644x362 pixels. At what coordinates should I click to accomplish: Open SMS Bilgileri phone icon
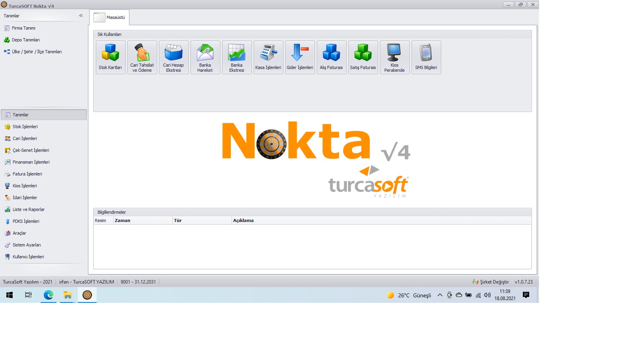pyautogui.click(x=426, y=57)
